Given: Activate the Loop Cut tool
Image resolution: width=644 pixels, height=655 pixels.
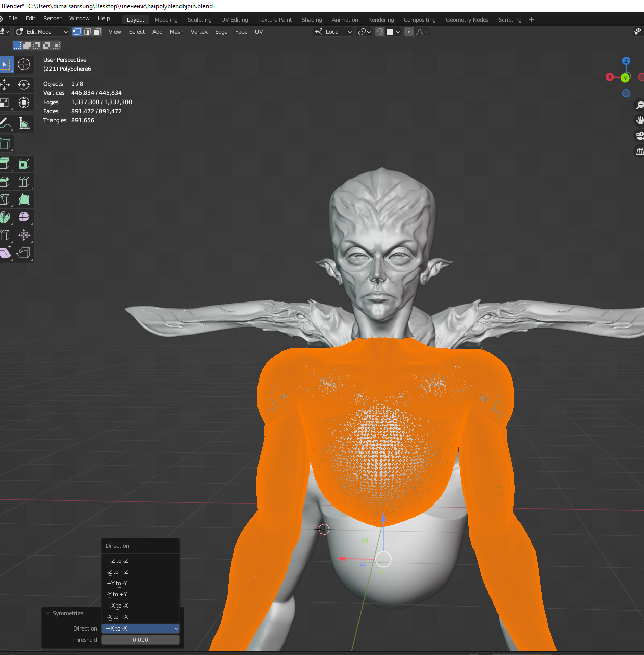Looking at the screenshot, I should pos(24,182).
